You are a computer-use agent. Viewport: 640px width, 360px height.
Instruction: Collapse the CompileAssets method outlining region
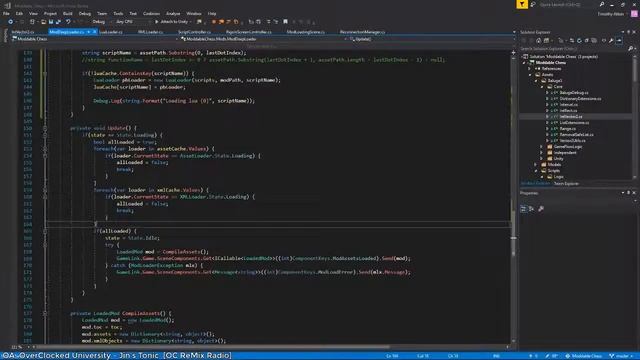[x=45, y=313]
